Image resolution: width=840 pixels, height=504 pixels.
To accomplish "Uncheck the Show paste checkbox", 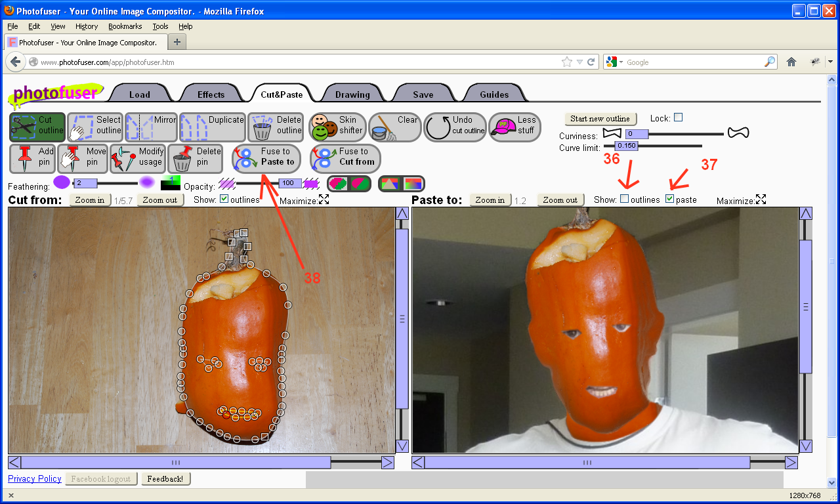I will tap(669, 199).
